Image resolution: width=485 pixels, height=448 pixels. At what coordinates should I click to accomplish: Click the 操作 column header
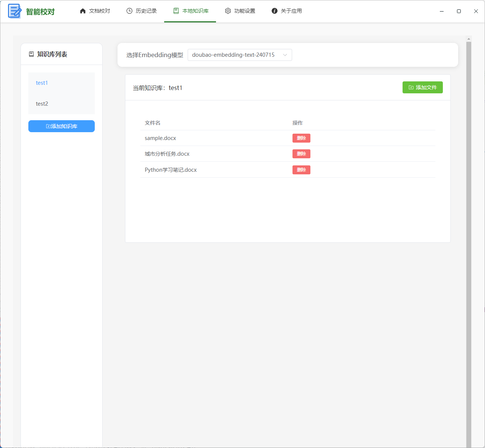pyautogui.click(x=298, y=123)
